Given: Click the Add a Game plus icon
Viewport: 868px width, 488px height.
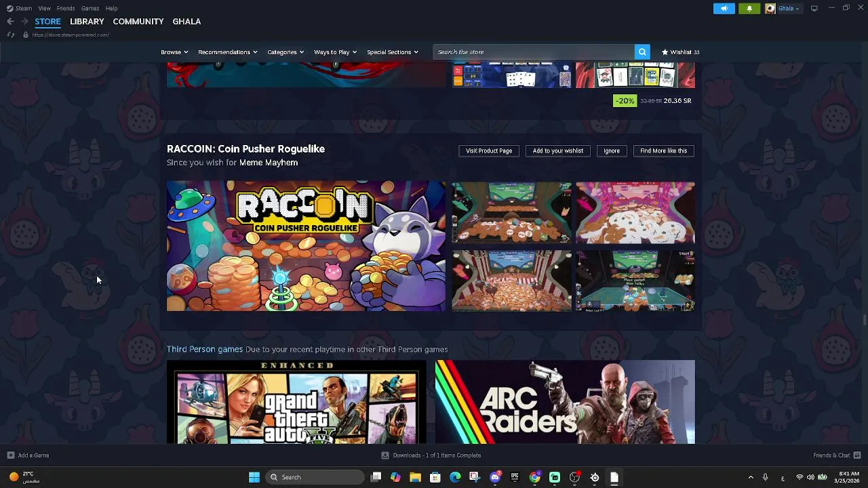Looking at the screenshot, I should click(x=10, y=455).
